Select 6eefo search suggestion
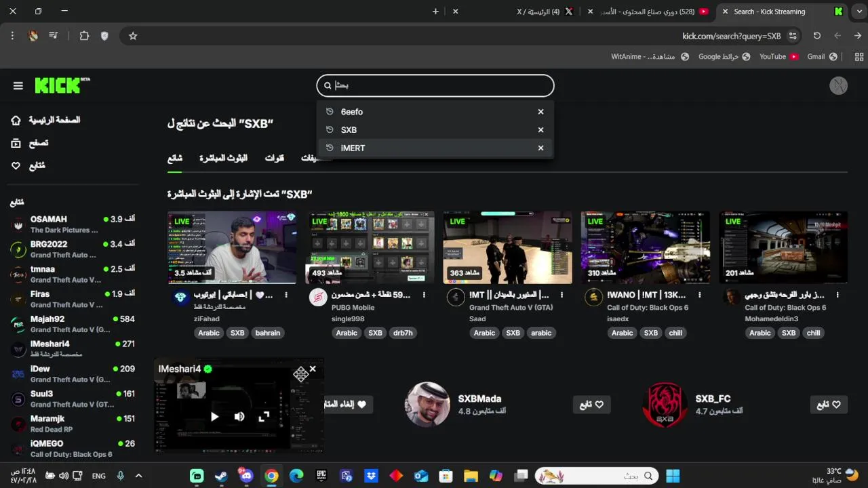This screenshot has width=868, height=488. (435, 112)
